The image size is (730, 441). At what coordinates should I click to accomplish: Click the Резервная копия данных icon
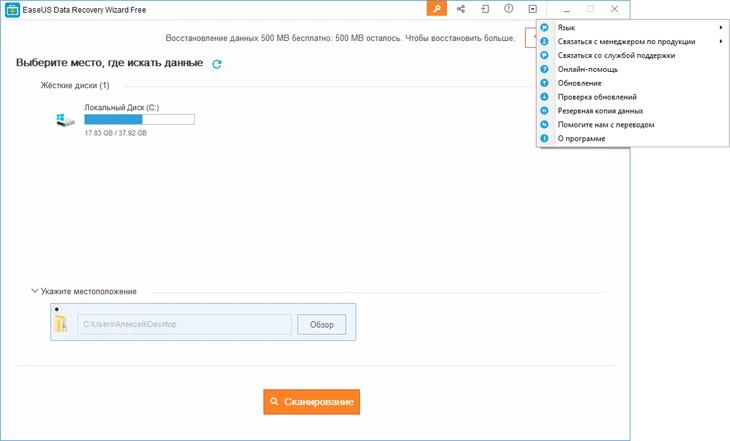coord(544,111)
